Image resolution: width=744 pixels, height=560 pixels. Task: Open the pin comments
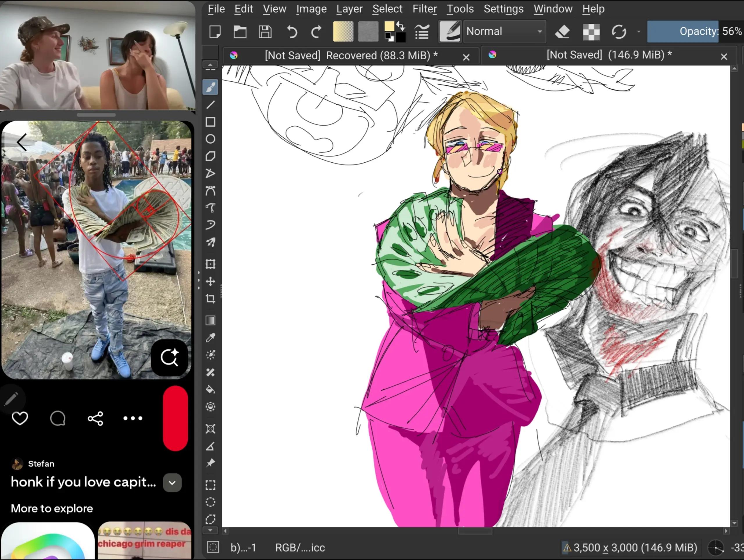click(x=58, y=418)
